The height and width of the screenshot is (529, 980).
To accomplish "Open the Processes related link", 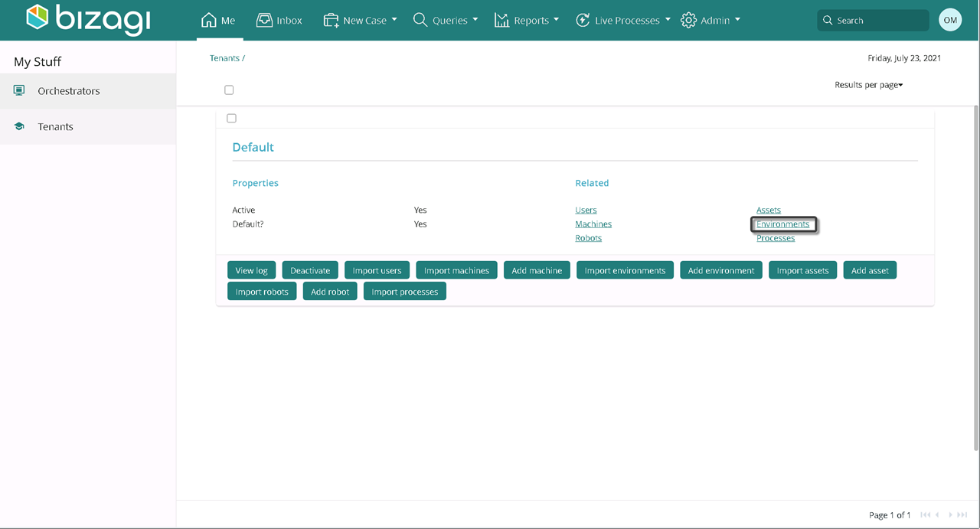I will pyautogui.click(x=776, y=238).
